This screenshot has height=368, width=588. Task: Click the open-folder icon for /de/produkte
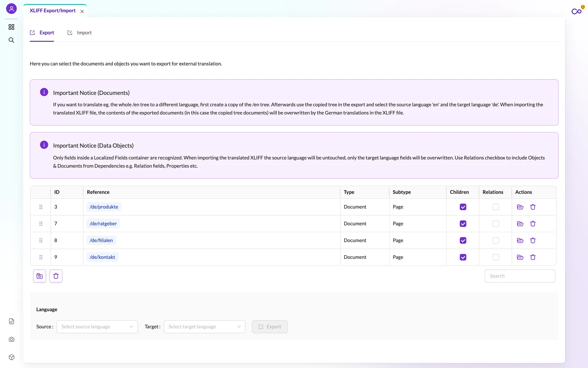[x=520, y=207]
